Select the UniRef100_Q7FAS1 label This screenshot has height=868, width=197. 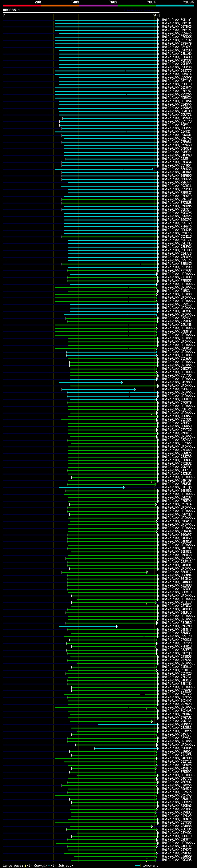pos(177,142)
